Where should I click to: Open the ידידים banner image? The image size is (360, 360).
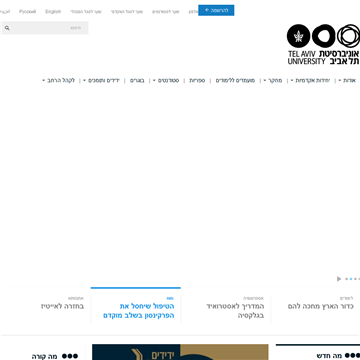180,352
